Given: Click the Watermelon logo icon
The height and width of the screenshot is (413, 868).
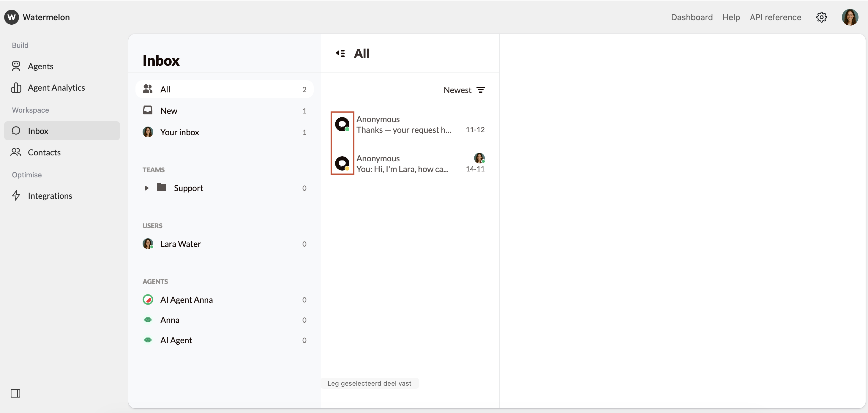Looking at the screenshot, I should point(12,17).
